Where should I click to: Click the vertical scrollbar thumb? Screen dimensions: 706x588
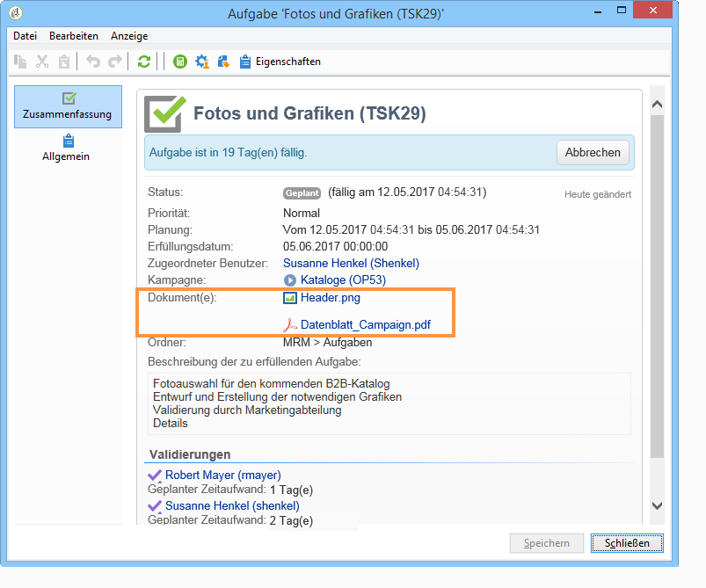click(657, 287)
